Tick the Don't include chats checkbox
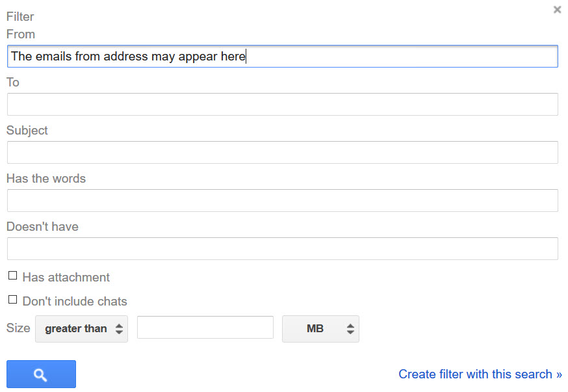 (12, 300)
